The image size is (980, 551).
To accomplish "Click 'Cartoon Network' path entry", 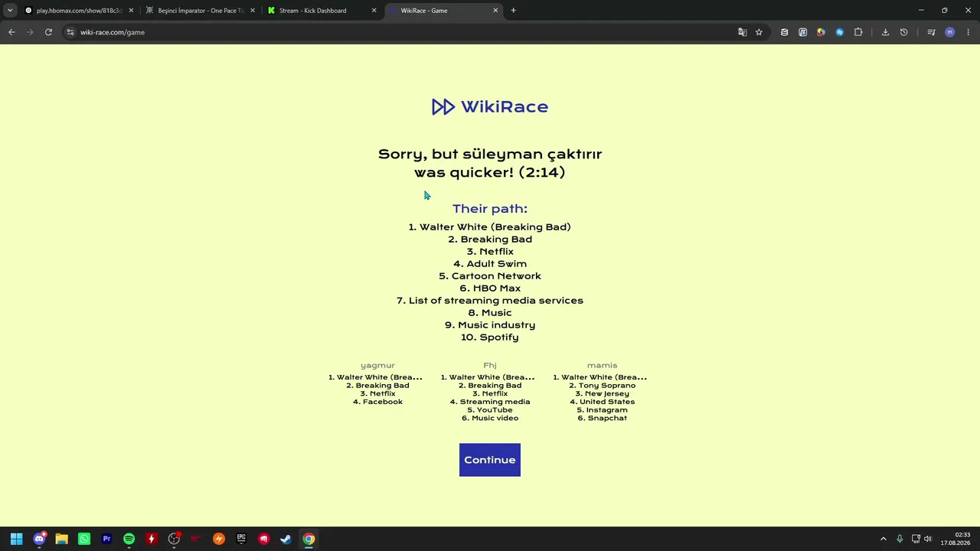I will (490, 276).
